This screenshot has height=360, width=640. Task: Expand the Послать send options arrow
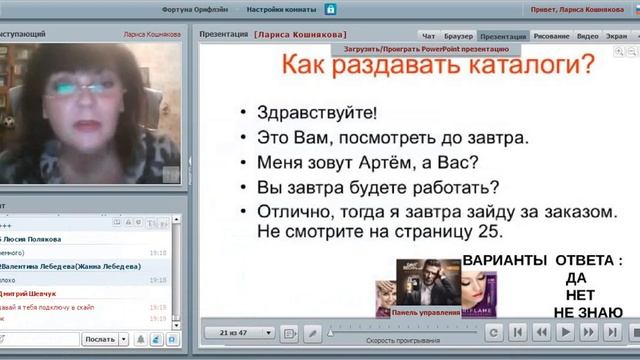124,339
